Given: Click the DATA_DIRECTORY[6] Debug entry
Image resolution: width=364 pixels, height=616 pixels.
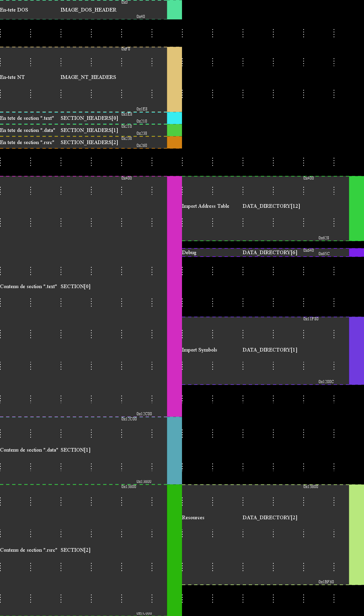Looking at the screenshot, I should click(270, 252).
